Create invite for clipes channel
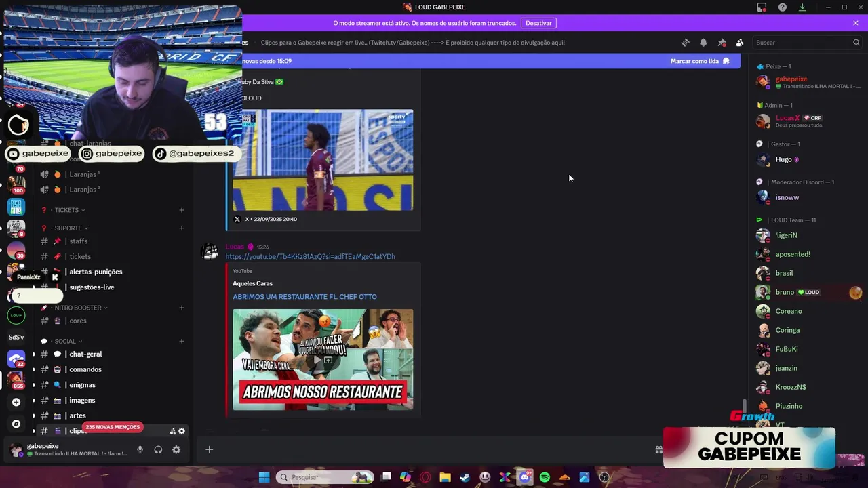The height and width of the screenshot is (488, 868). [x=172, y=431]
